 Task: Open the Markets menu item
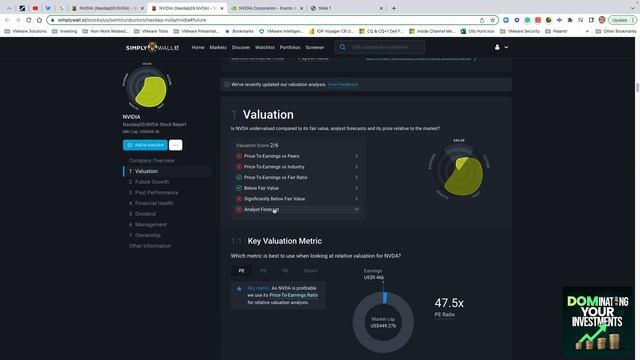click(218, 47)
